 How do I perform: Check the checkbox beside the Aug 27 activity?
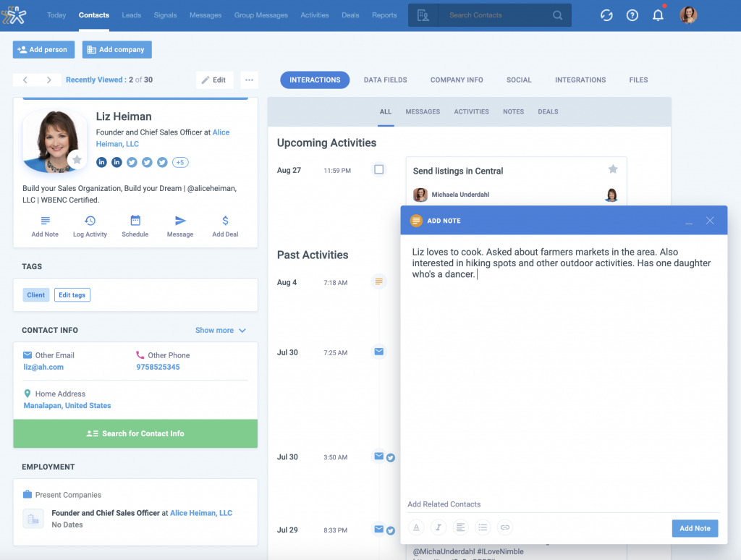click(378, 169)
